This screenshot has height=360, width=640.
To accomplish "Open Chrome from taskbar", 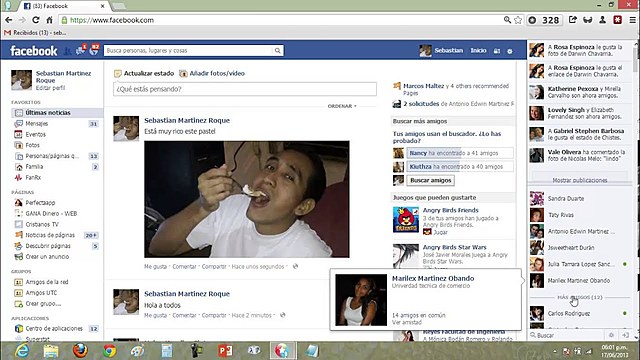I will [109, 351].
